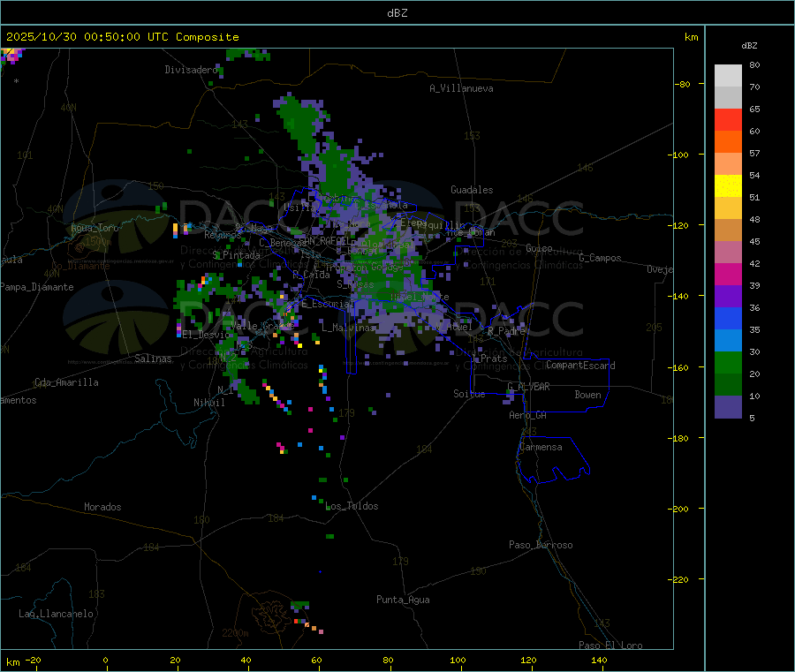Click the Cda_Amarilla map label
This screenshot has height=672, width=795.
[66, 382]
